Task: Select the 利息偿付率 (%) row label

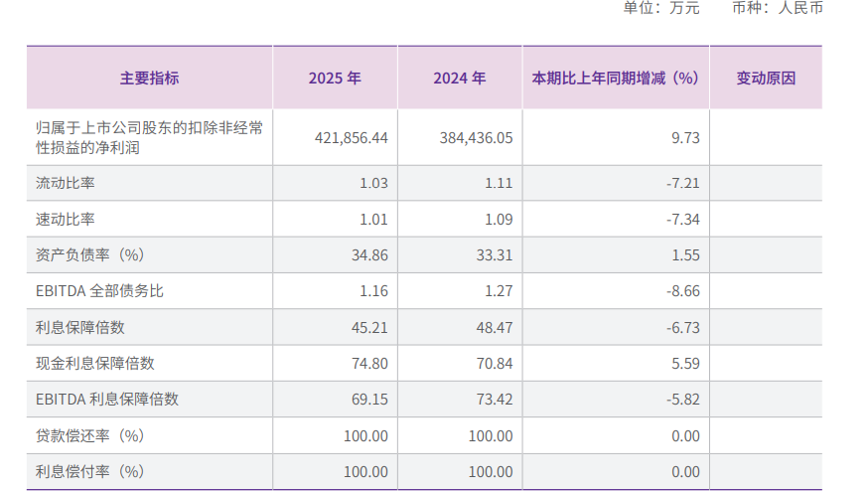Action: click(x=89, y=471)
